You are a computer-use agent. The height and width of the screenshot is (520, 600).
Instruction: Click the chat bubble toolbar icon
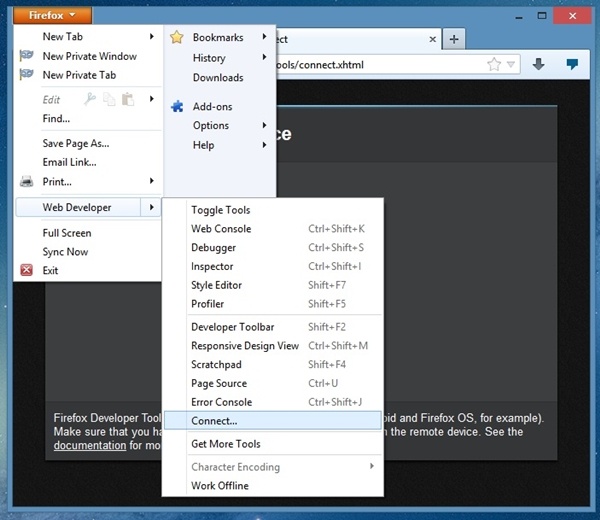pyautogui.click(x=572, y=64)
